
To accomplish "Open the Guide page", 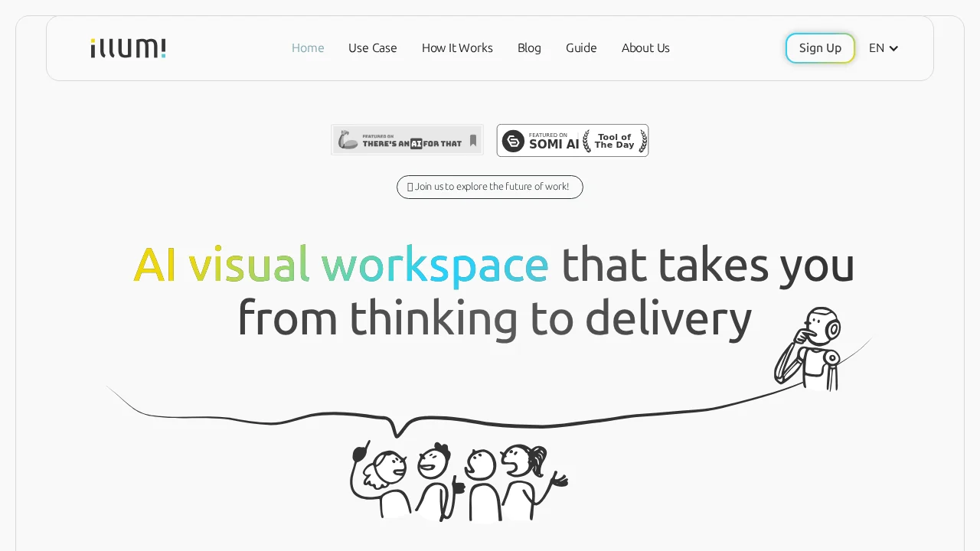I will (x=581, y=48).
